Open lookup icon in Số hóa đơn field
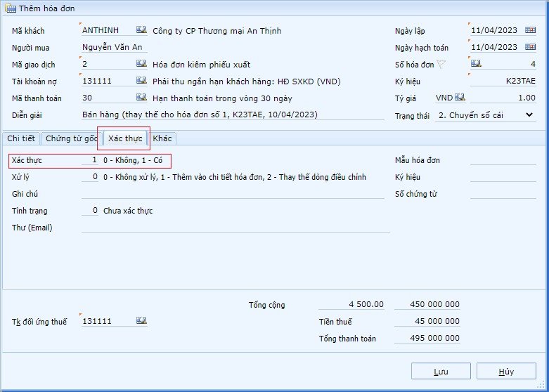The width and height of the screenshot is (549, 392). [x=476, y=63]
